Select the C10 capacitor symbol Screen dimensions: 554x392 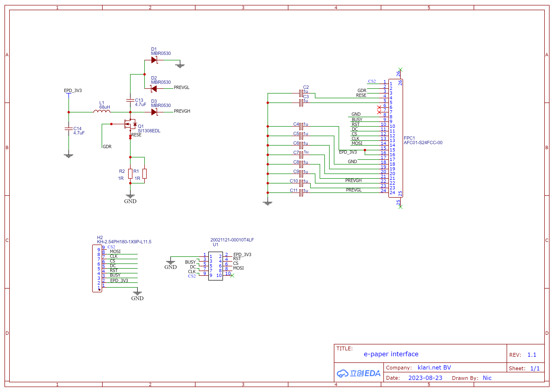point(301,183)
